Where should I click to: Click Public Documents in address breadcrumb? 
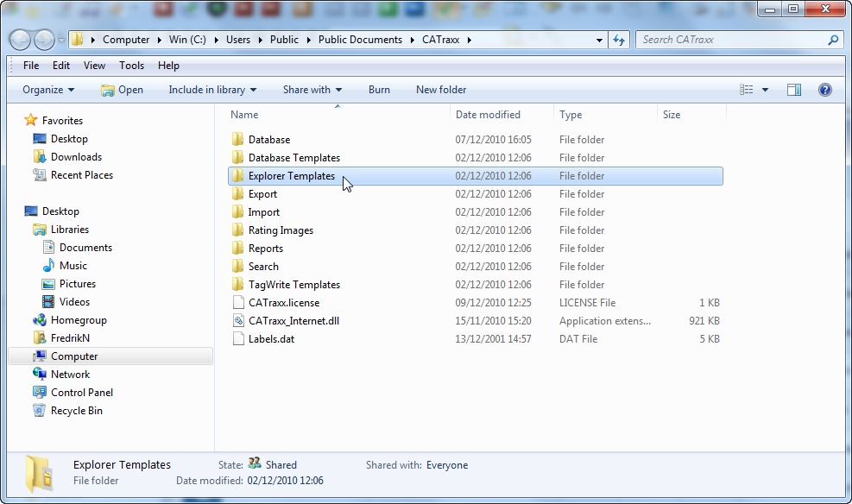tap(360, 40)
